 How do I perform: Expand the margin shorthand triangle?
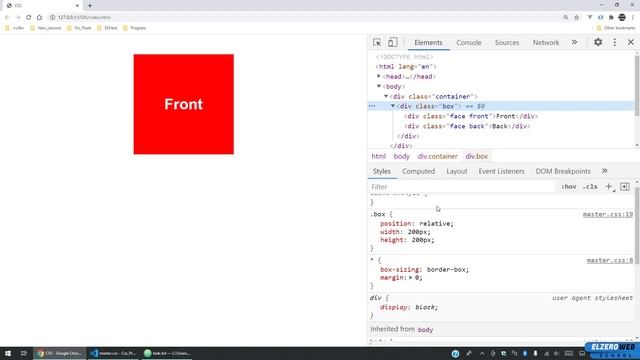point(411,278)
